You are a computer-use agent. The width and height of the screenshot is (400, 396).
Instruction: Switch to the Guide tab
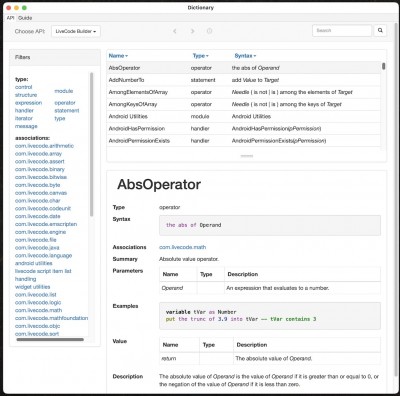[25, 18]
